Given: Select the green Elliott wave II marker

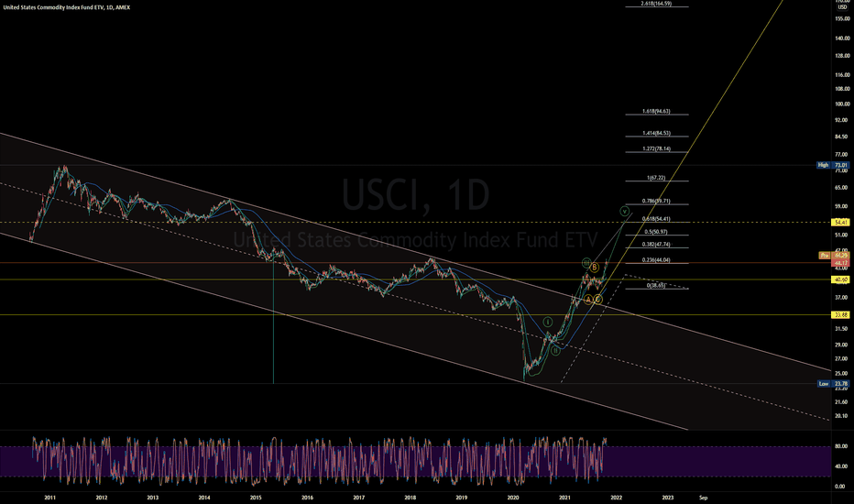Looking at the screenshot, I should pyautogui.click(x=555, y=350).
